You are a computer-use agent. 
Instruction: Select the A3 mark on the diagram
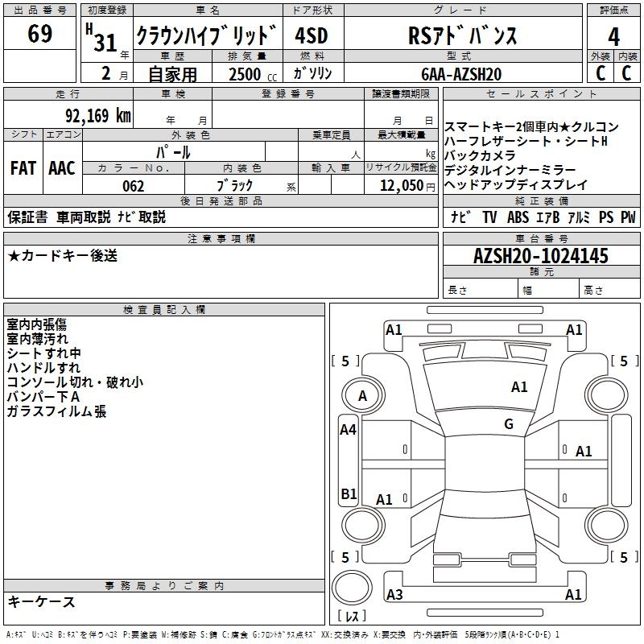pyautogui.click(x=394, y=595)
